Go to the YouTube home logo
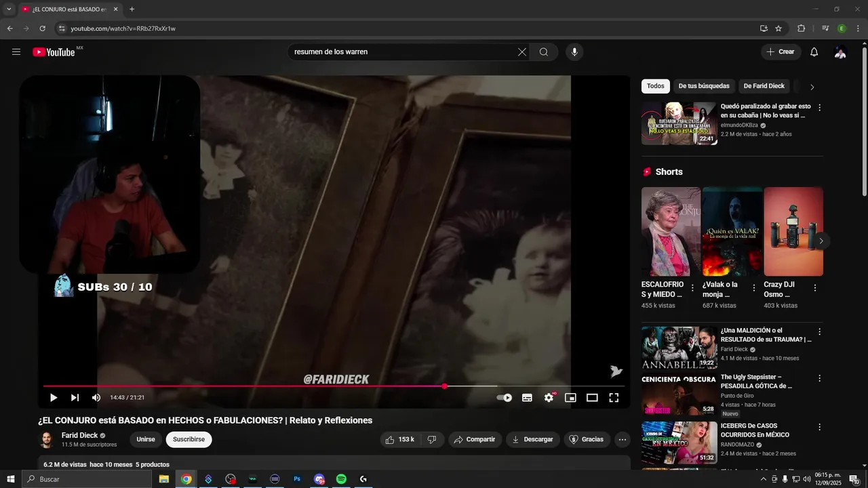The width and height of the screenshot is (868, 488). tap(54, 52)
